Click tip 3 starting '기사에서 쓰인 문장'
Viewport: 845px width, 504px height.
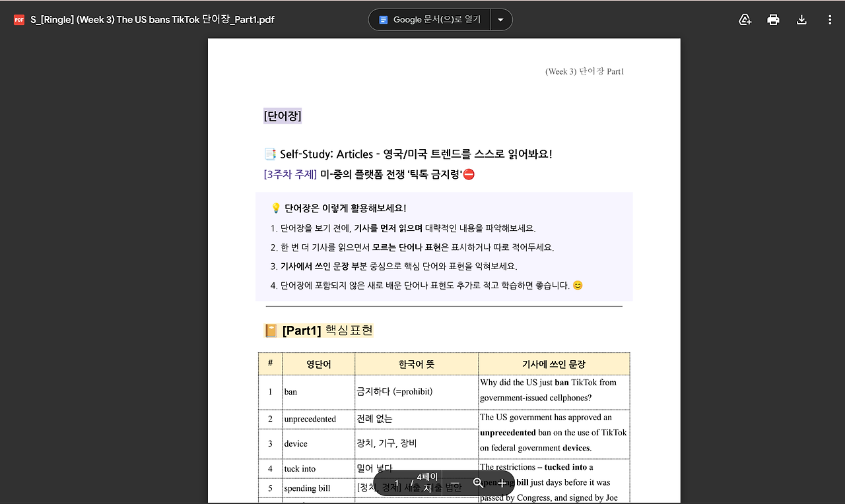[x=393, y=267]
